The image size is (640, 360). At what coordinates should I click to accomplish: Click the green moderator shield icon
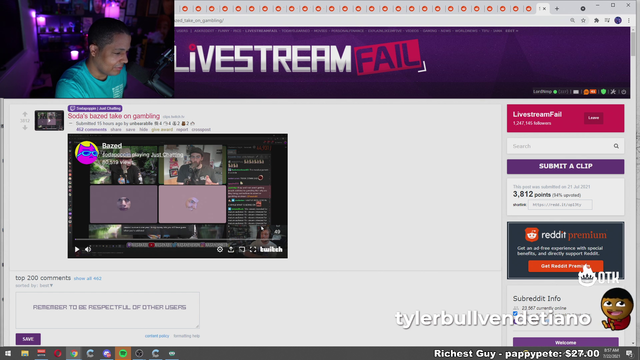(604, 92)
